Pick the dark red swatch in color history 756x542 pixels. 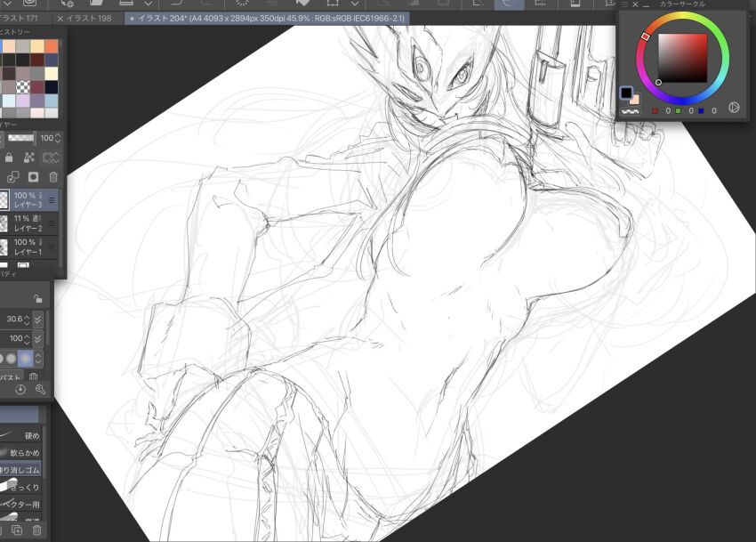(37, 60)
